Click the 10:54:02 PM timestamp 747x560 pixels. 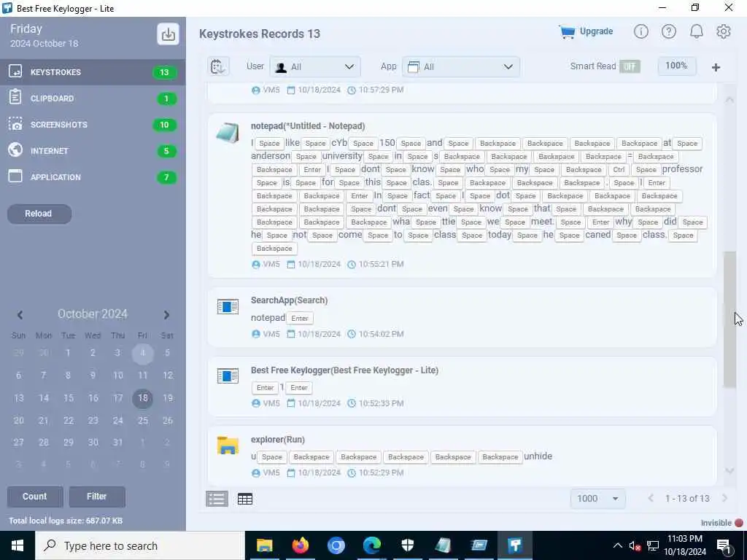tap(381, 334)
